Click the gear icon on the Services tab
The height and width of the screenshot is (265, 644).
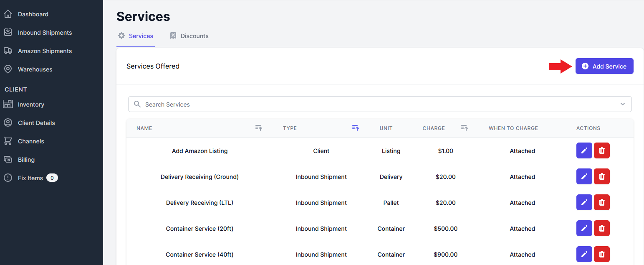coord(121,36)
